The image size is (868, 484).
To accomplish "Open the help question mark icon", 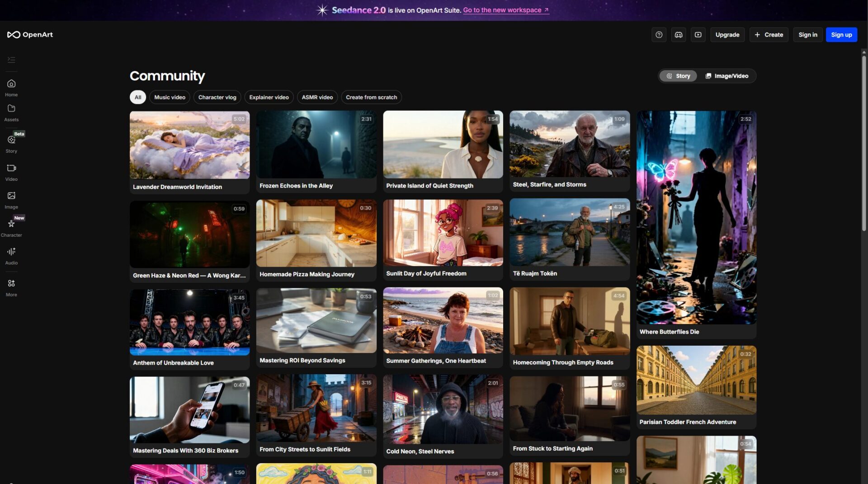I will [659, 35].
